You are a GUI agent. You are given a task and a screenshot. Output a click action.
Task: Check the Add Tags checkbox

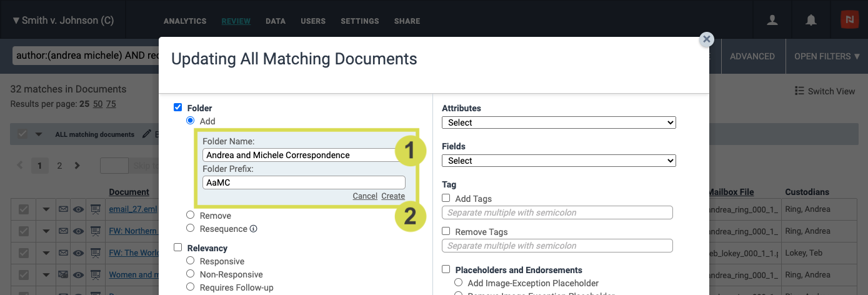tap(446, 198)
